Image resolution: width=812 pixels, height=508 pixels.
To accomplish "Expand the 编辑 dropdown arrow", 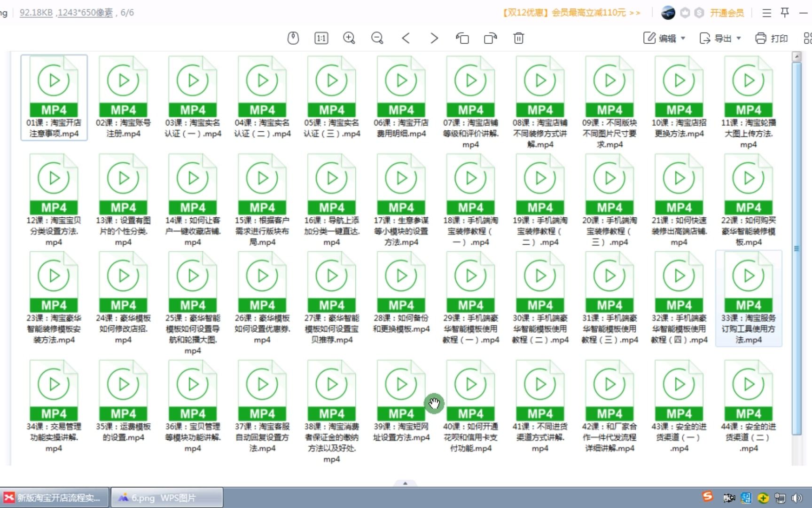I will click(x=683, y=38).
